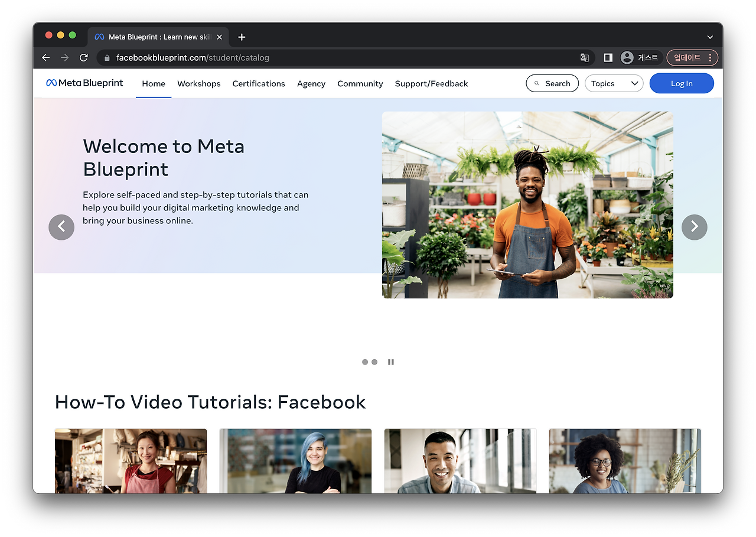Click the "Welcome to Meta Blueprint" heading
This screenshot has height=537, width=756.
click(164, 158)
